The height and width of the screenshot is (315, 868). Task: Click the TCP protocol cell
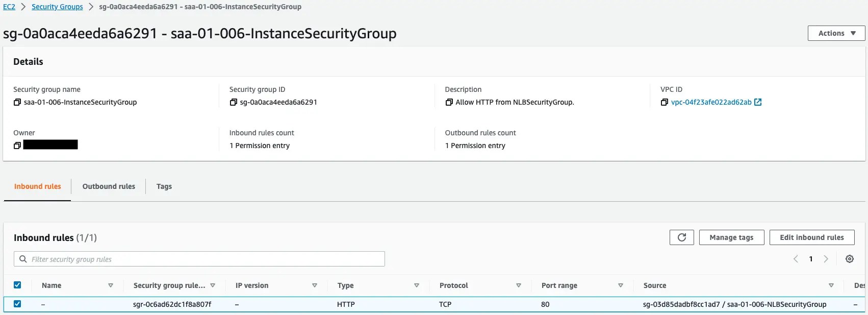click(445, 304)
